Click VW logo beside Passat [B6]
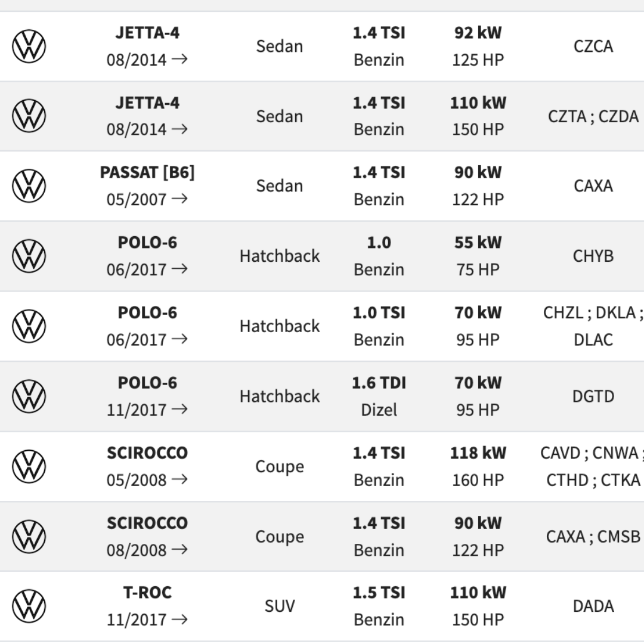 click(x=29, y=186)
